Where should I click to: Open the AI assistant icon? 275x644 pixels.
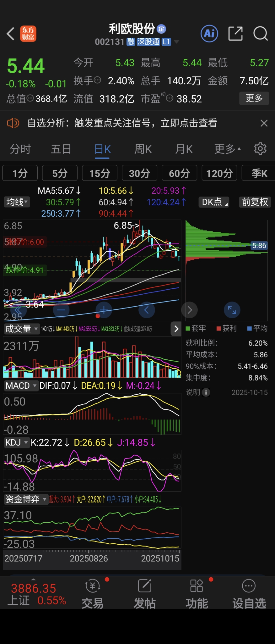[209, 33]
